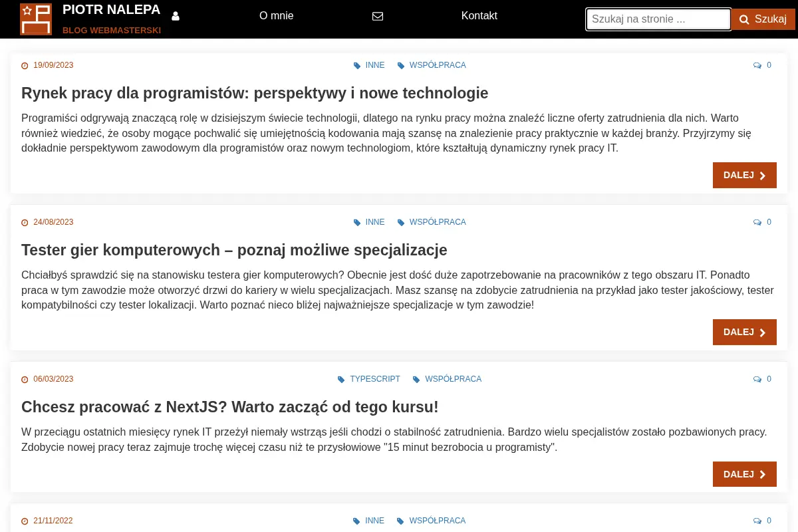Viewport: 798px width, 532px height.
Task: Open article Rynek pracy dla programistów
Action: (x=255, y=93)
